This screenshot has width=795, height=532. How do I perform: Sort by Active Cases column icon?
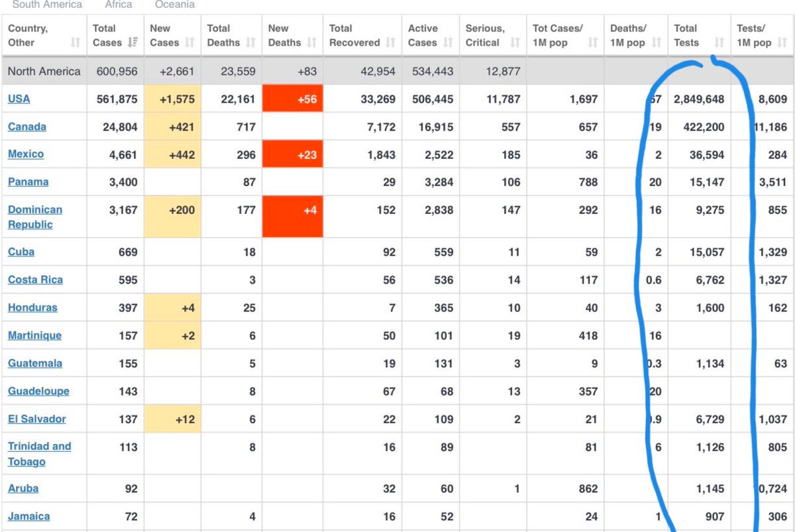pos(449,42)
